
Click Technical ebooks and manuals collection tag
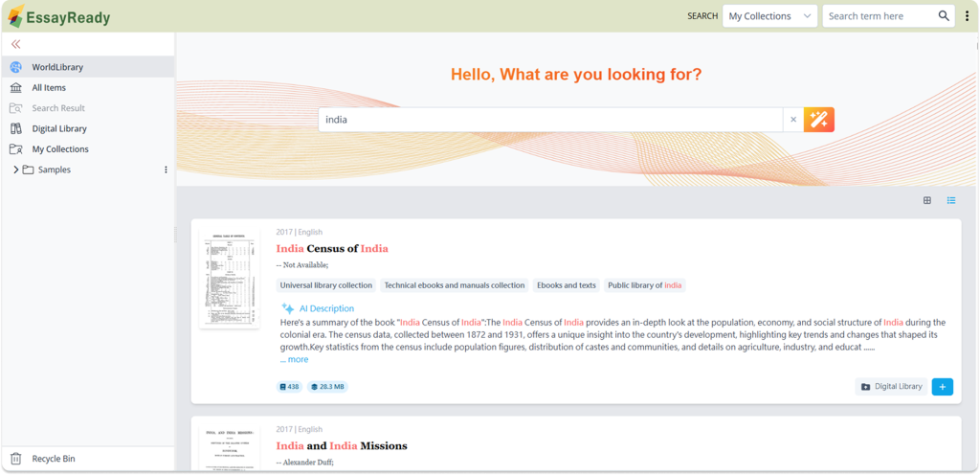coord(455,285)
